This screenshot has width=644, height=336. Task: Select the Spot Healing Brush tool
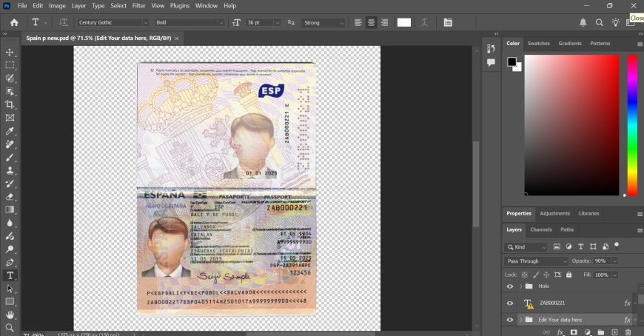tap(10, 144)
